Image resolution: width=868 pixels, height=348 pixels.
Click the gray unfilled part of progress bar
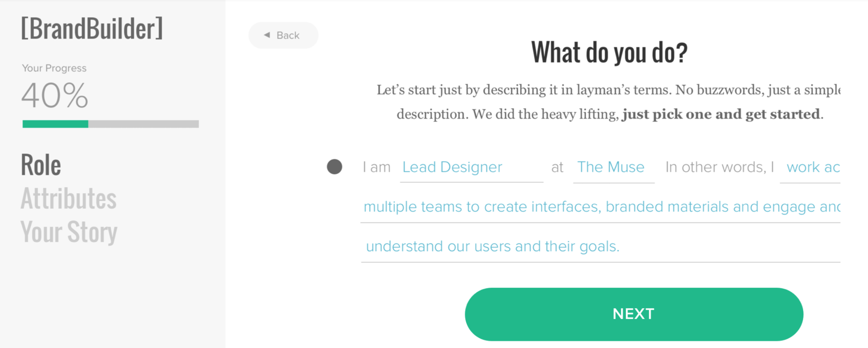point(143,124)
